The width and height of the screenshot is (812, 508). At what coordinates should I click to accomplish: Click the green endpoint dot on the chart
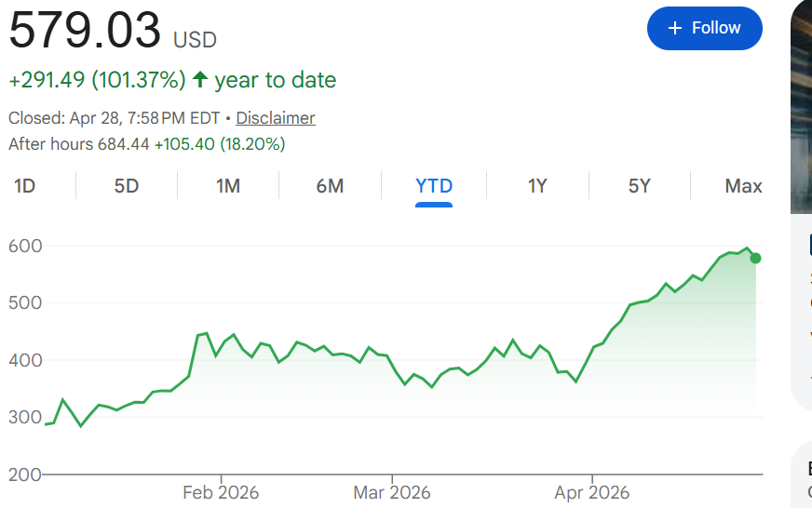(755, 258)
